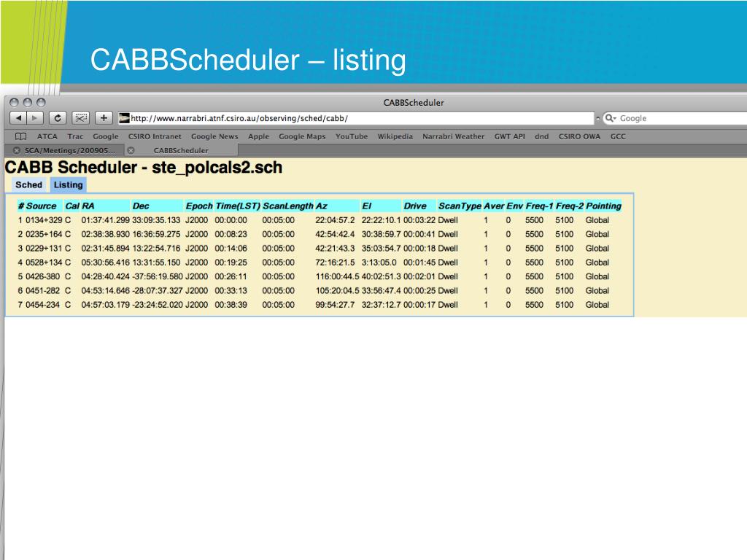The width and height of the screenshot is (747, 560).
Task: Click LST time 00:08:23
Action: coord(231,234)
